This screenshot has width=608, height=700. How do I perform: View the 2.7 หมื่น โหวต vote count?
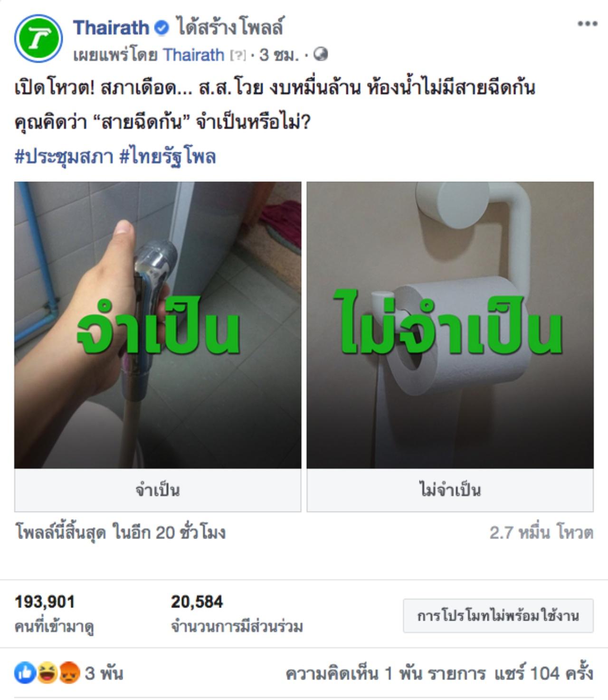click(541, 532)
